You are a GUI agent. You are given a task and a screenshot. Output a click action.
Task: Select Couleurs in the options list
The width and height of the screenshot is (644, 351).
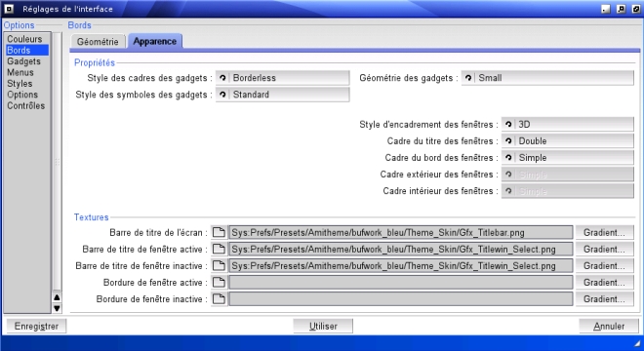click(x=26, y=39)
